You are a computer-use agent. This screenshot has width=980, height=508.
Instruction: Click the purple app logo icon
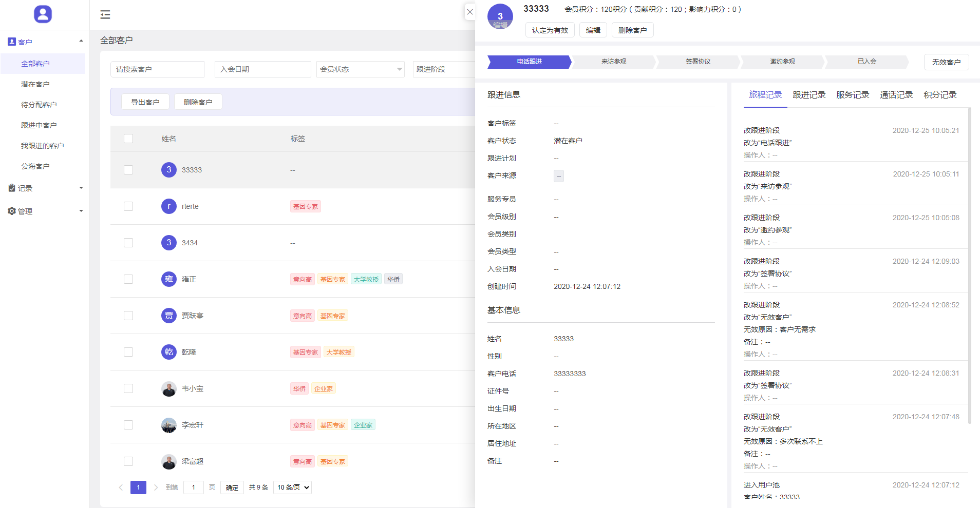(x=43, y=14)
